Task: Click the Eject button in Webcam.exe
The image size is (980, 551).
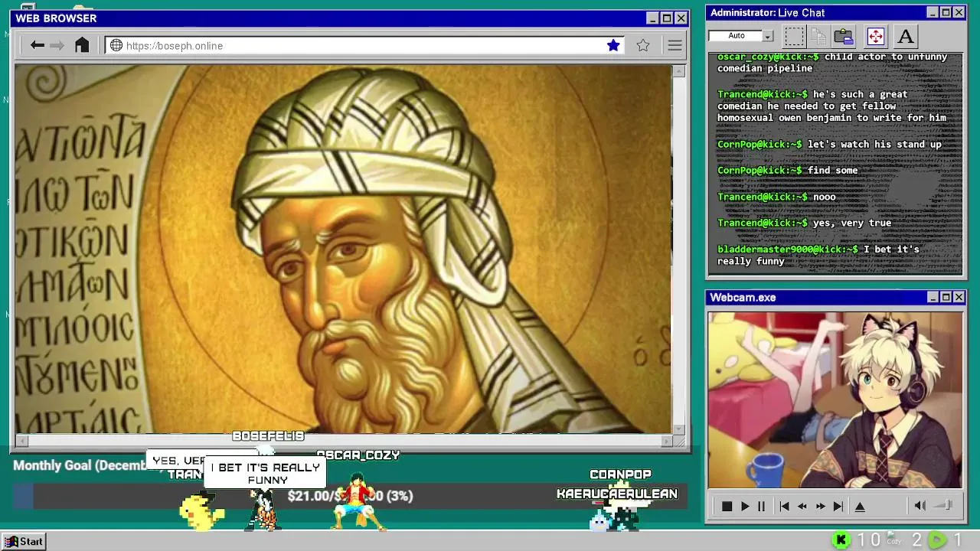Action: [x=860, y=507]
